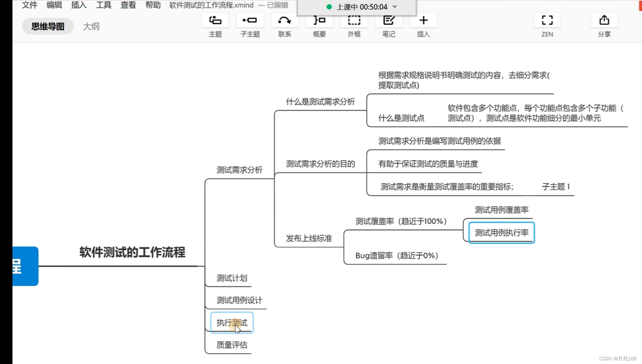
Task: Click the blue block at left edge
Action: point(25,266)
